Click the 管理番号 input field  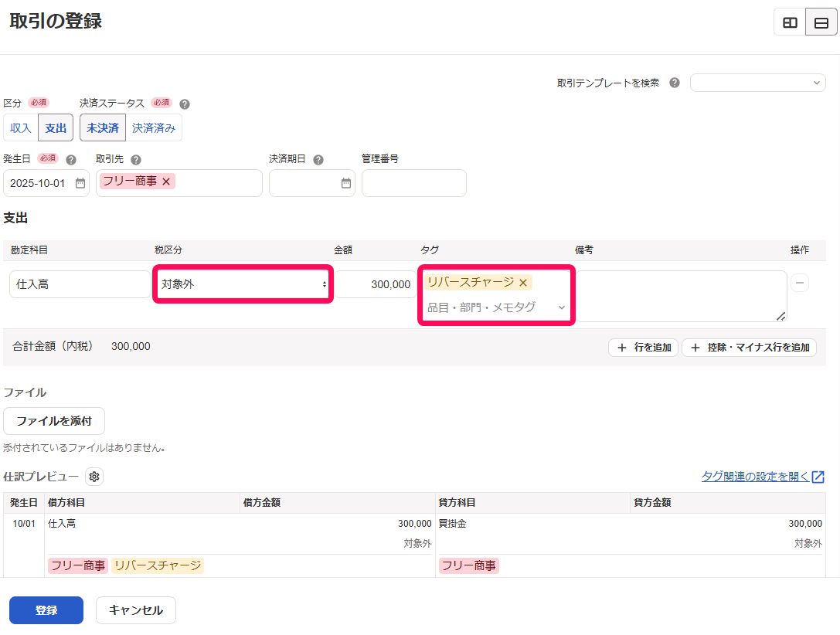414,183
